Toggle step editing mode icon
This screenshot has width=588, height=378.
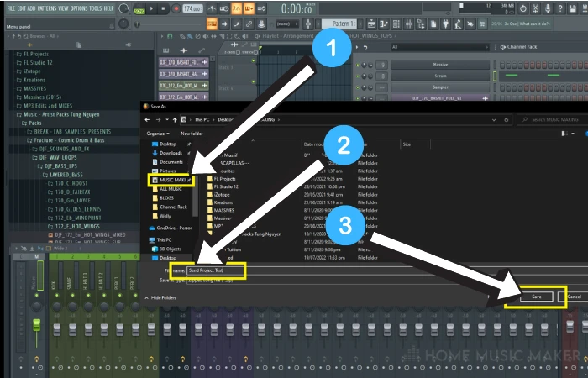click(237, 24)
